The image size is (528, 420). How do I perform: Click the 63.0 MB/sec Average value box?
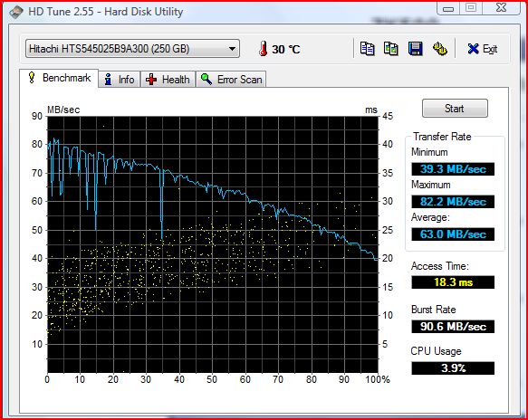453,234
